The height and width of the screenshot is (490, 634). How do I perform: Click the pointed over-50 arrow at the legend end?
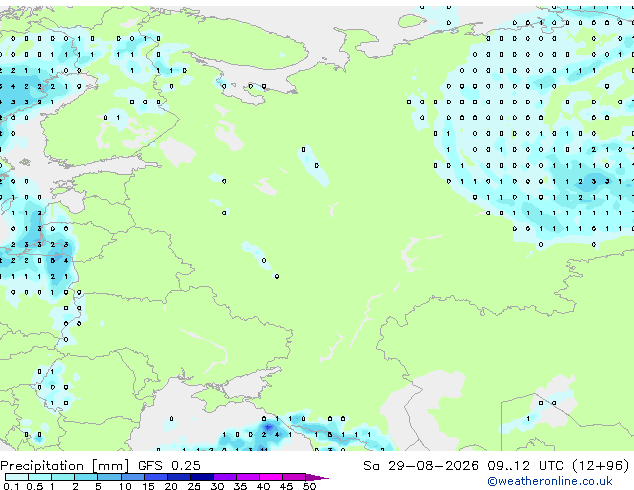tap(317, 477)
